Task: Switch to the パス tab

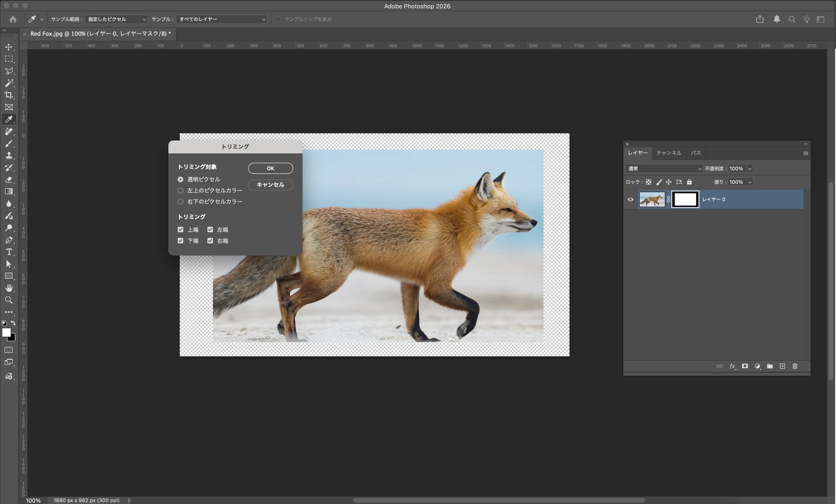Action: click(695, 153)
